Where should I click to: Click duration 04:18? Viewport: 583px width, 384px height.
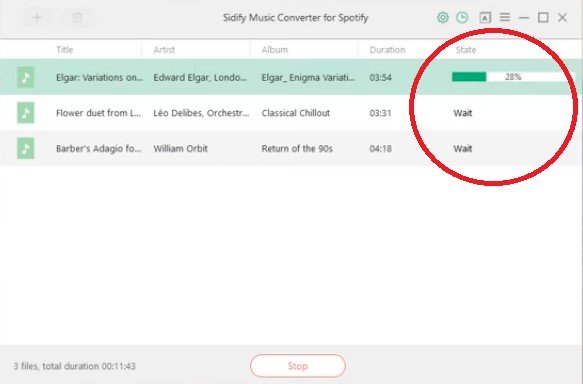tap(380, 149)
